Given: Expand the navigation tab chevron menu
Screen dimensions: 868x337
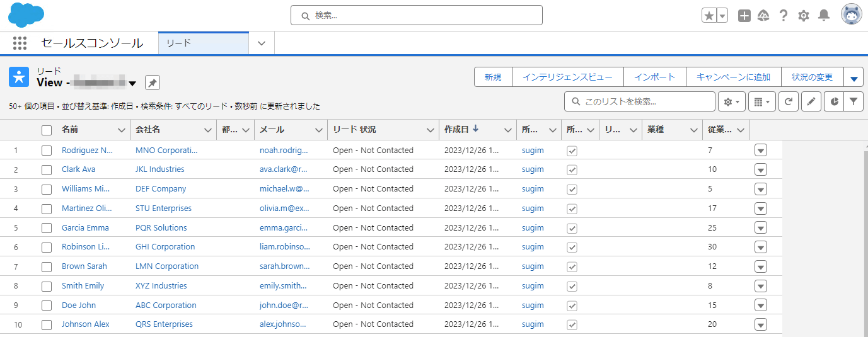Looking at the screenshot, I should [262, 43].
